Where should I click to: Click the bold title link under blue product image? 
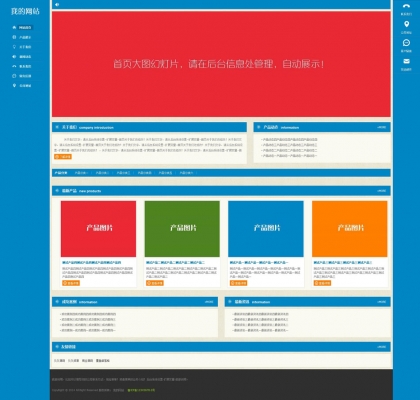click(259, 262)
